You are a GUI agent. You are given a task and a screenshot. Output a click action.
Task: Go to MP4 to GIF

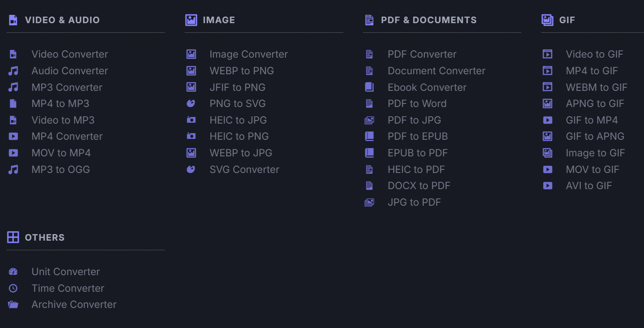tap(592, 71)
